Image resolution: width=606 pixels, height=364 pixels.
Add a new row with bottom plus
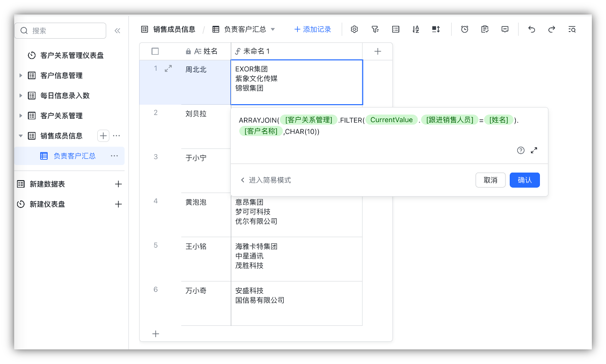pyautogui.click(x=155, y=334)
